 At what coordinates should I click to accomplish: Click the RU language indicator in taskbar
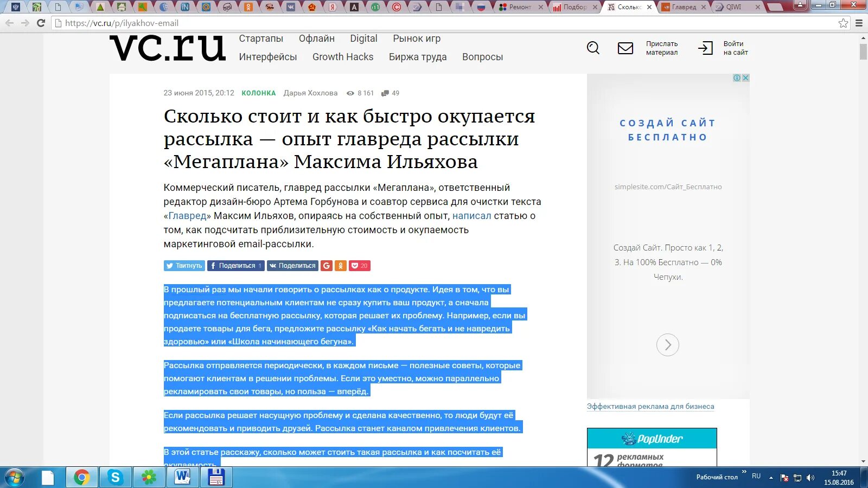click(x=756, y=476)
